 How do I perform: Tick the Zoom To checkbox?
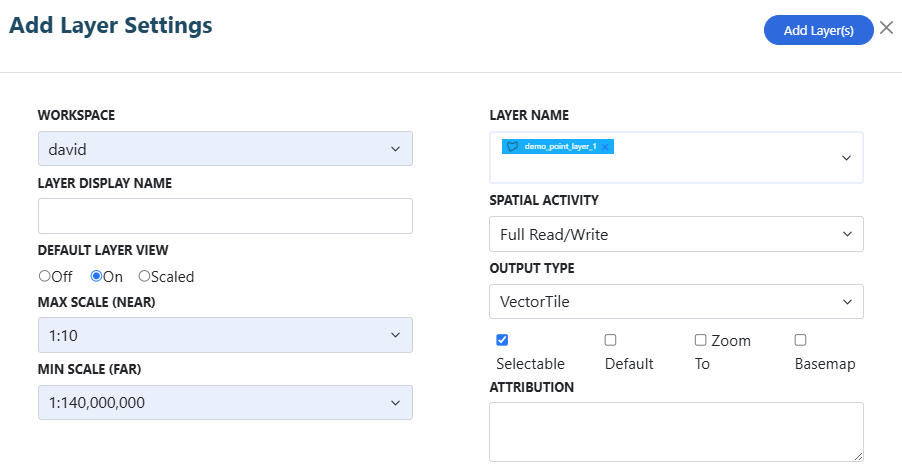700,340
